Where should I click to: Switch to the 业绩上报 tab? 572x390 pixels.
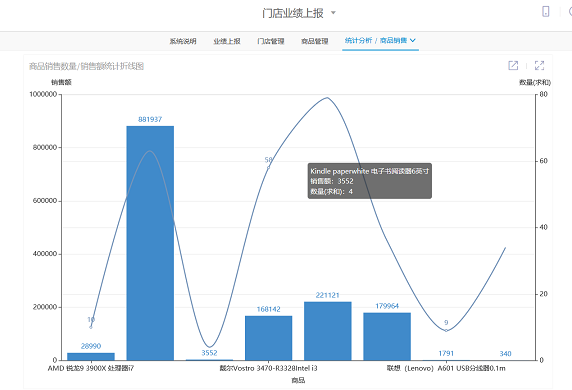click(227, 41)
